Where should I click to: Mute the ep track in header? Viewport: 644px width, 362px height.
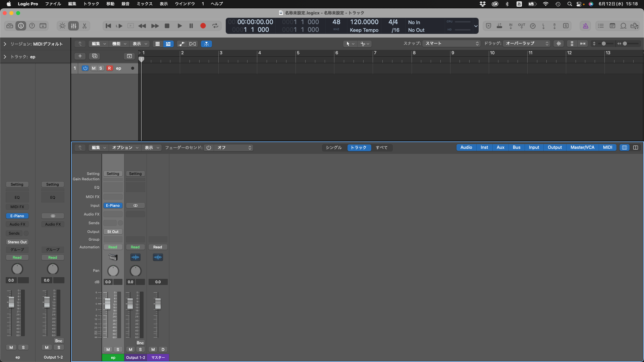(94, 68)
